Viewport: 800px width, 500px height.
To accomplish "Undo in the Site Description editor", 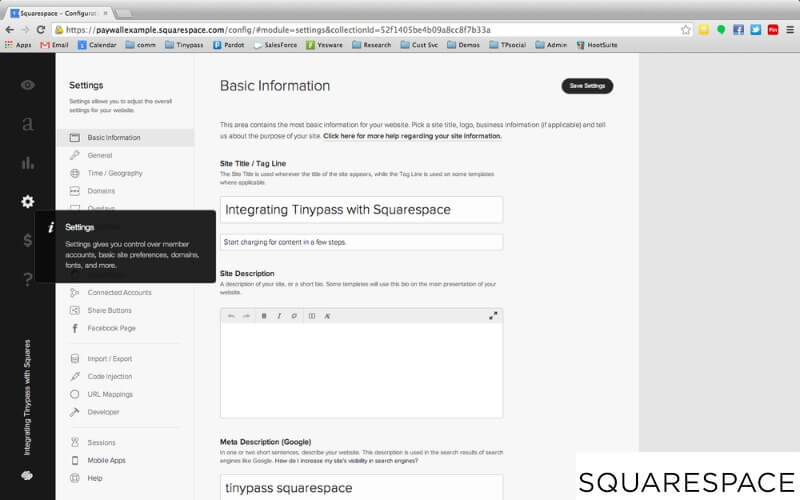I will point(231,316).
